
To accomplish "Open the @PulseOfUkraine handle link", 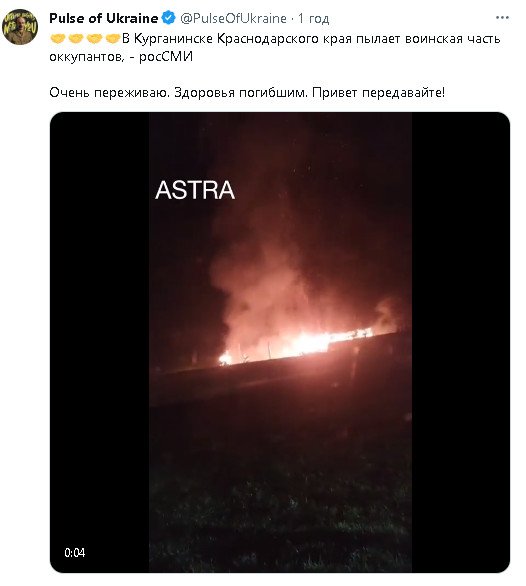I will click(x=233, y=18).
